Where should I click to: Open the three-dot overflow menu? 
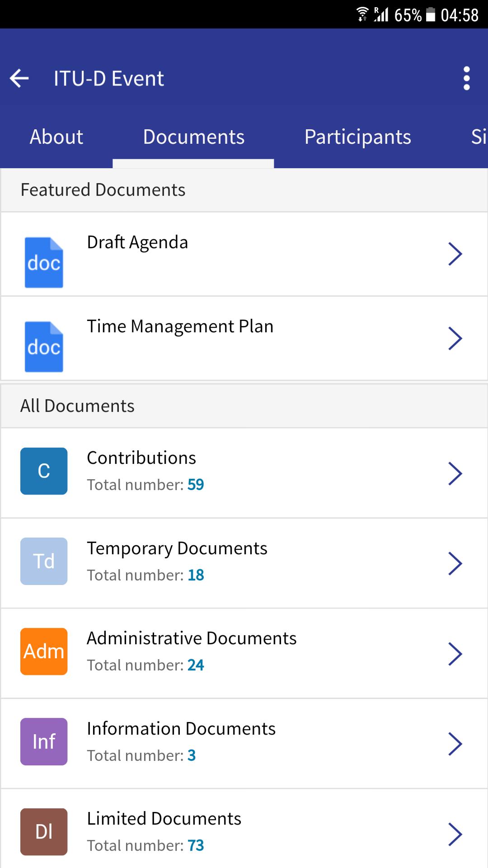click(x=467, y=78)
